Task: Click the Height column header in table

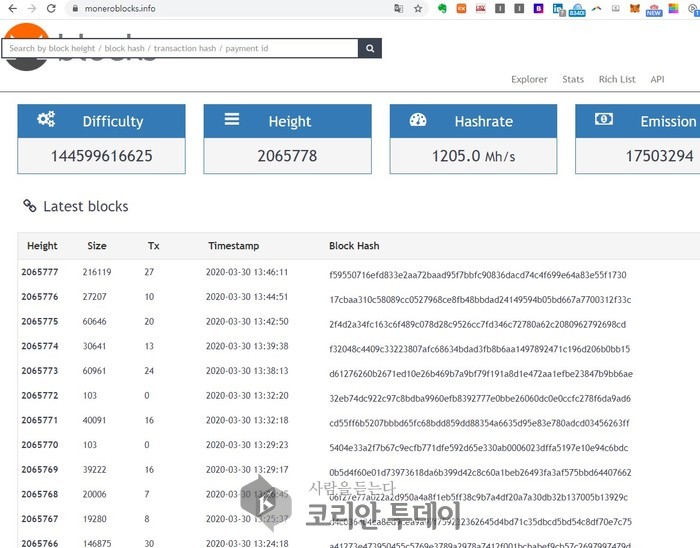Action: [42, 246]
